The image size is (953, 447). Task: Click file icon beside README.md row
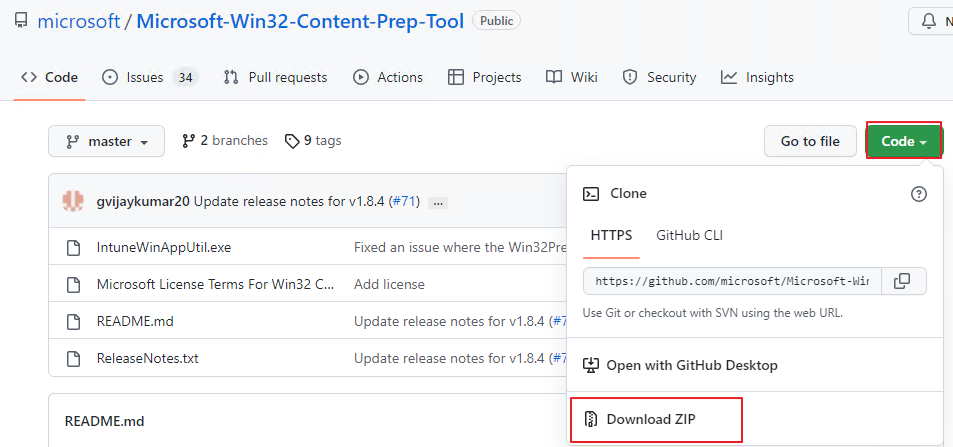pyautogui.click(x=74, y=321)
